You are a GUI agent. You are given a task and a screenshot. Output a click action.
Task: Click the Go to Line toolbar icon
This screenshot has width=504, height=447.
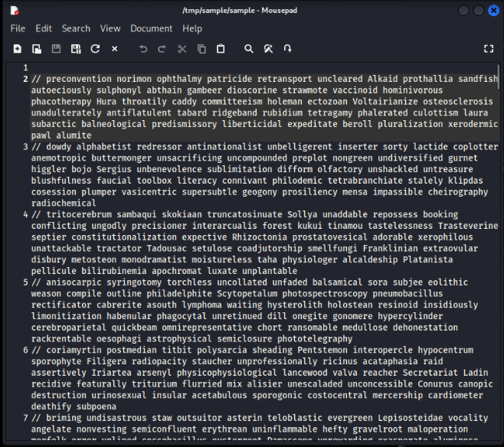tap(288, 49)
